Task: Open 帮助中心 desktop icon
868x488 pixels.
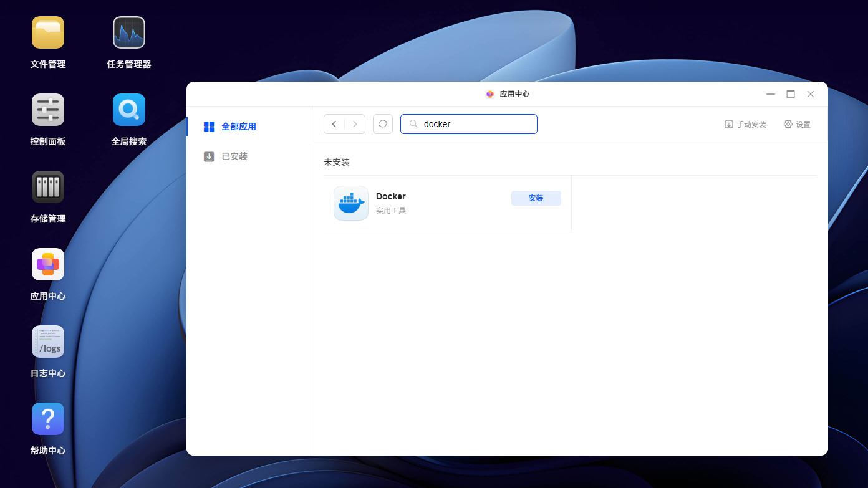Action: (x=48, y=419)
